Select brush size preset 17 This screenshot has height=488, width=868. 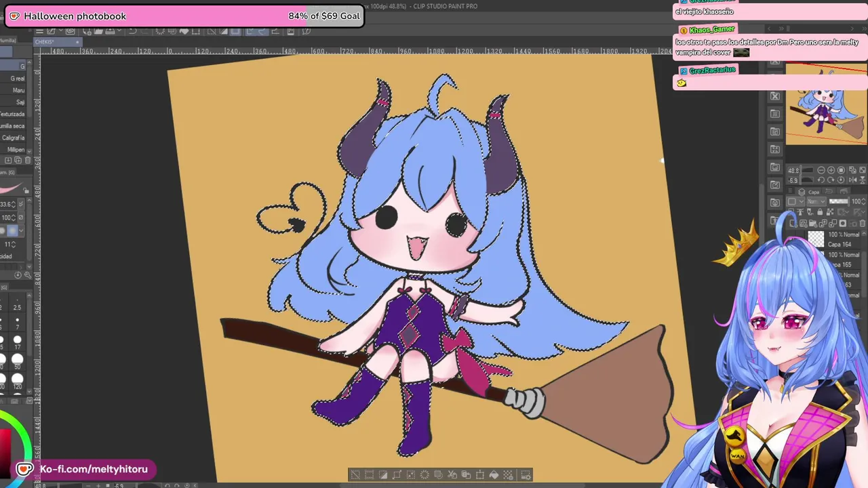click(17, 342)
